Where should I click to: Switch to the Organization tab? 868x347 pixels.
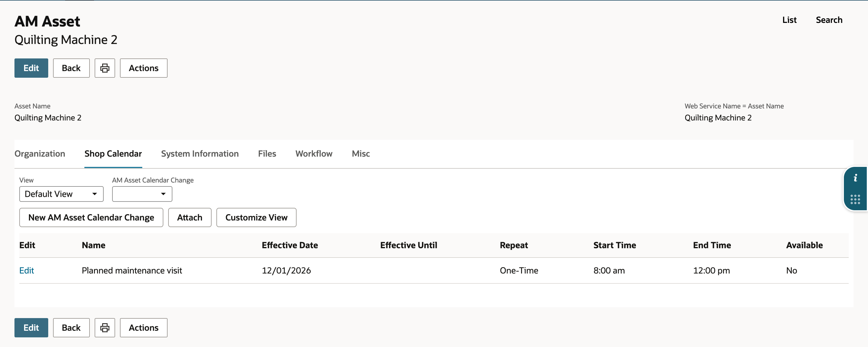click(x=40, y=154)
